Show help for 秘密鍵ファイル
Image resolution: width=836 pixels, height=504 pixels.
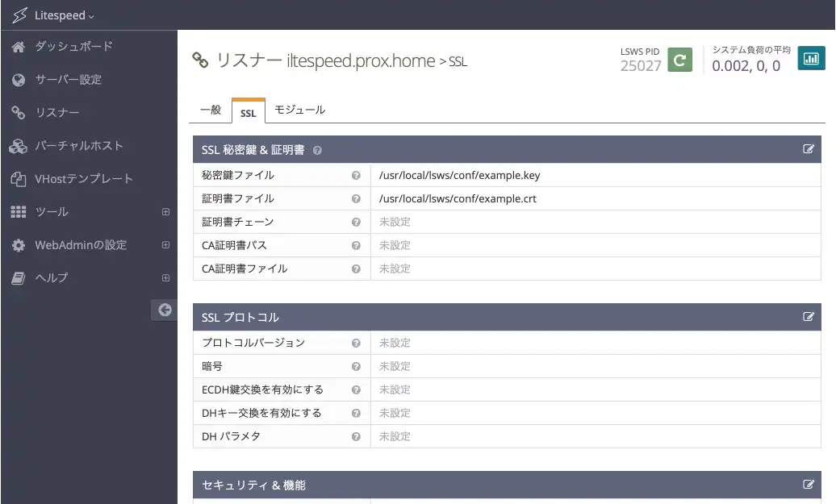356,175
